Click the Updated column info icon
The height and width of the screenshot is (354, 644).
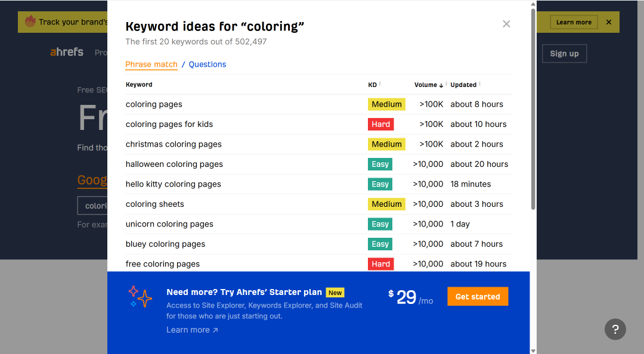pyautogui.click(x=479, y=83)
